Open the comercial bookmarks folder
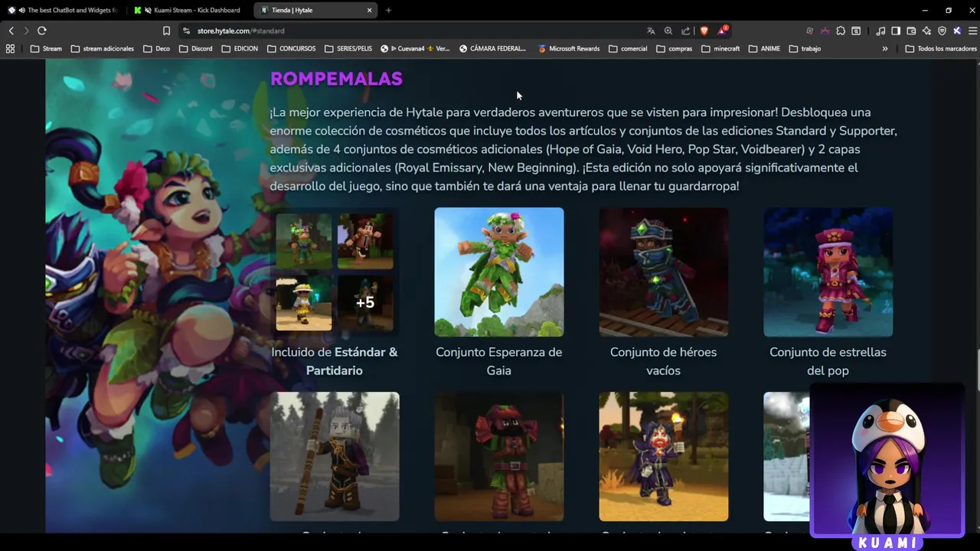The width and height of the screenshot is (980, 551). point(628,48)
